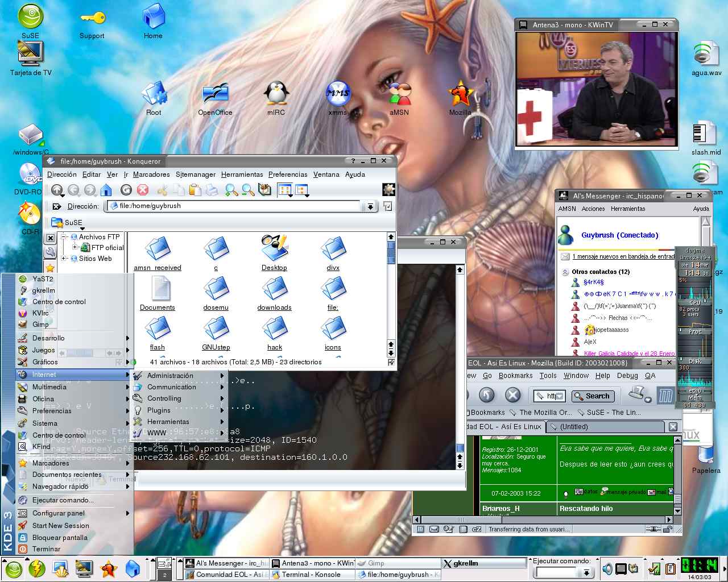The width and height of the screenshot is (728, 582).
Task: Click the Mozilla horizontal scrollbar track
Action: (x=569, y=519)
